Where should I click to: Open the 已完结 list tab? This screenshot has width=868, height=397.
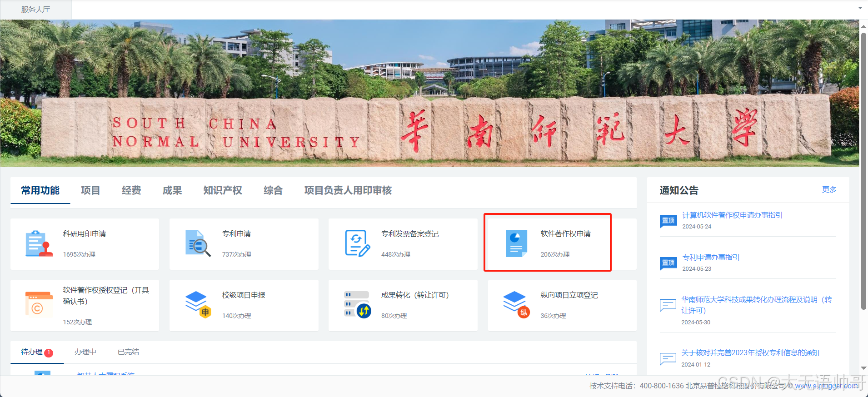[129, 352]
